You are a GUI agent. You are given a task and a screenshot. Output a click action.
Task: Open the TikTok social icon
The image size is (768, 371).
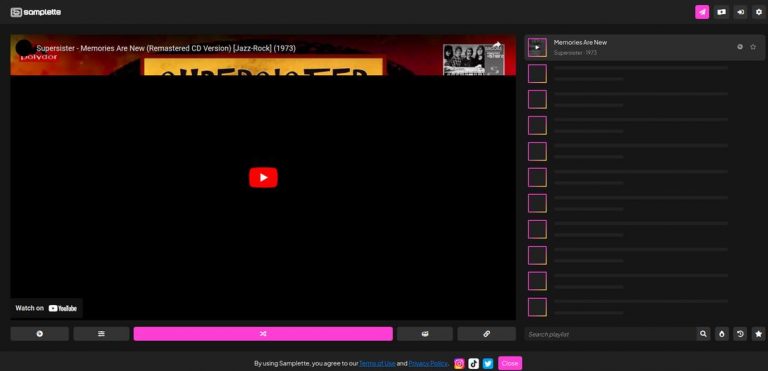pyautogui.click(x=473, y=363)
